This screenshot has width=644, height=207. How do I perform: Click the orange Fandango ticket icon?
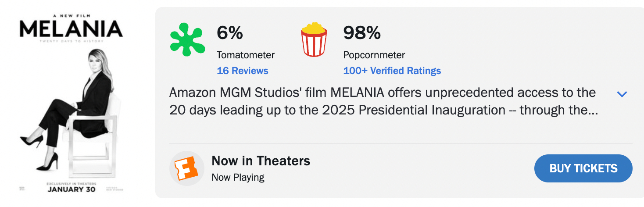[x=187, y=168]
